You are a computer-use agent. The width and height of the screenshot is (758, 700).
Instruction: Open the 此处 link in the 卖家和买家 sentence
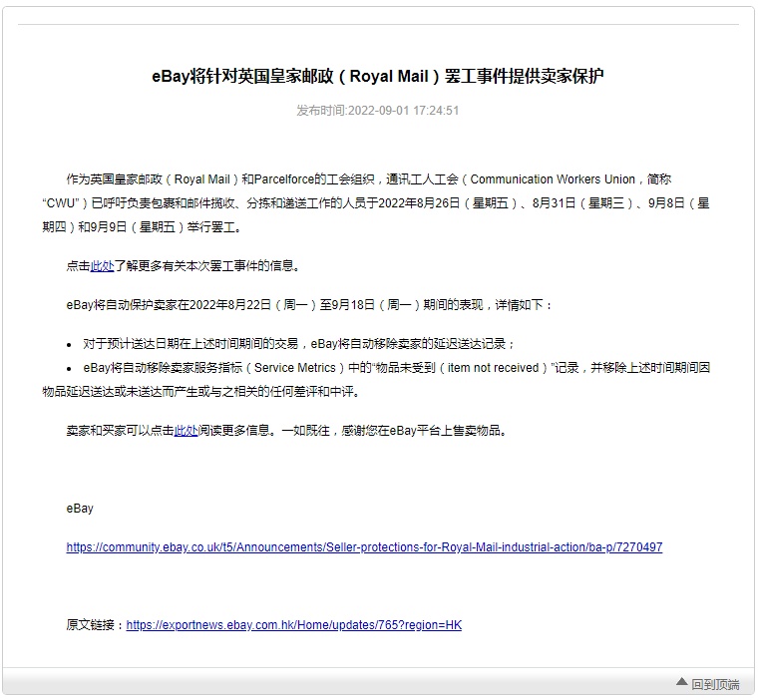pos(186,431)
